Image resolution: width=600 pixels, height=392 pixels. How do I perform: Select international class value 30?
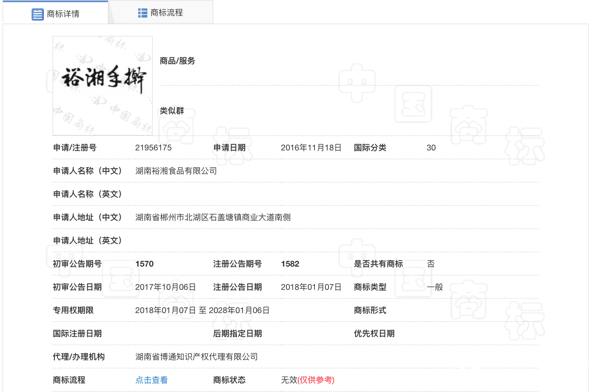(x=431, y=148)
